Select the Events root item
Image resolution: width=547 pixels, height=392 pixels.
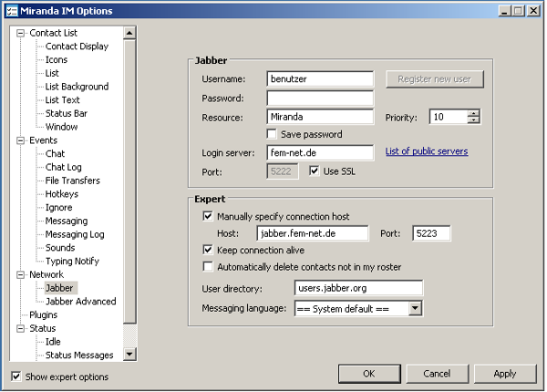(43, 140)
